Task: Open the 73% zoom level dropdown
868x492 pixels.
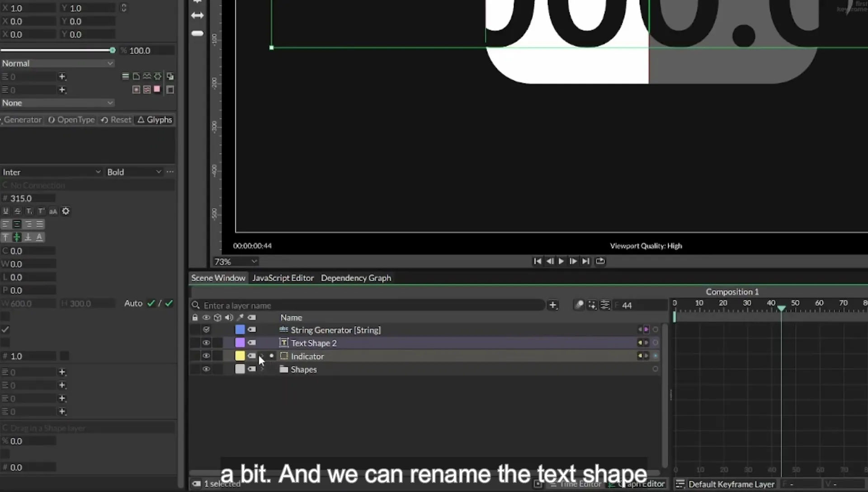Action: coord(236,262)
